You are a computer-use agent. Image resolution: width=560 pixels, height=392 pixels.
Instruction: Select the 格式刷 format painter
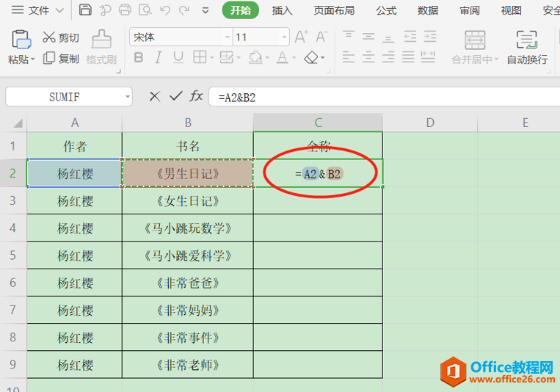pos(101,47)
